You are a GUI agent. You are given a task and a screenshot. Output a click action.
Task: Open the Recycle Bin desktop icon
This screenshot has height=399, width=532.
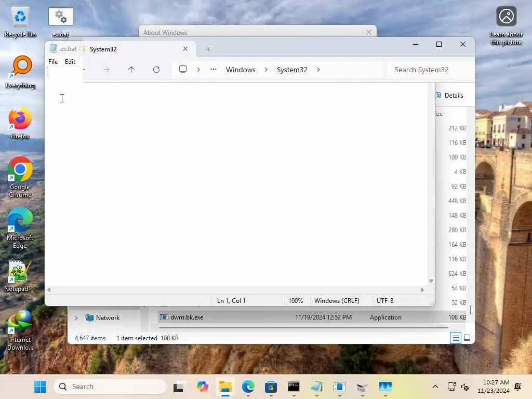(20, 22)
